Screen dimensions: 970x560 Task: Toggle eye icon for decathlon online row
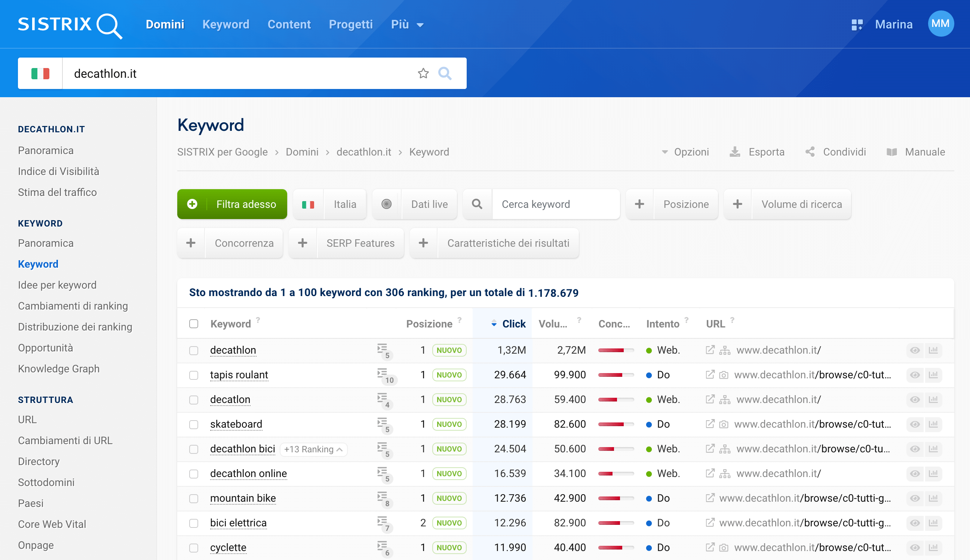click(x=915, y=474)
